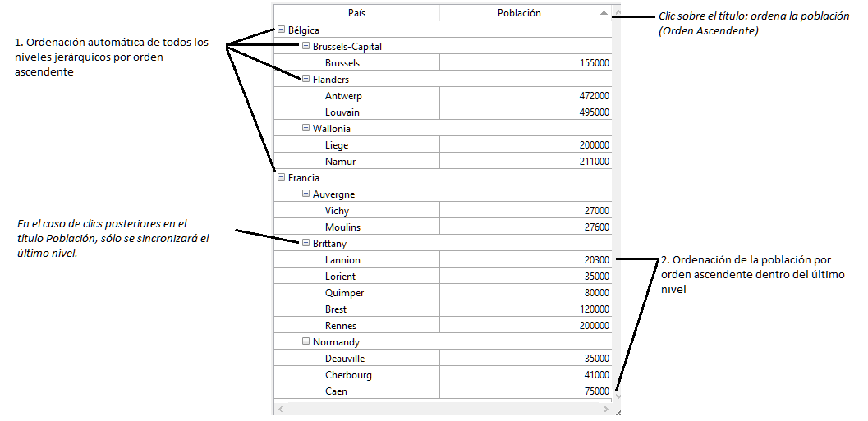
Task: Collapse the Auvergne region node
Action: [306, 194]
